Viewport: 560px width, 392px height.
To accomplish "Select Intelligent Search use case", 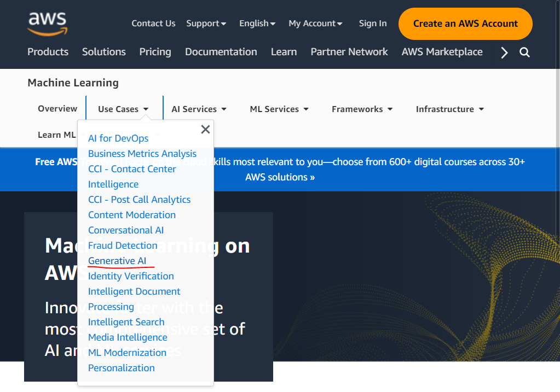I will 126,322.
